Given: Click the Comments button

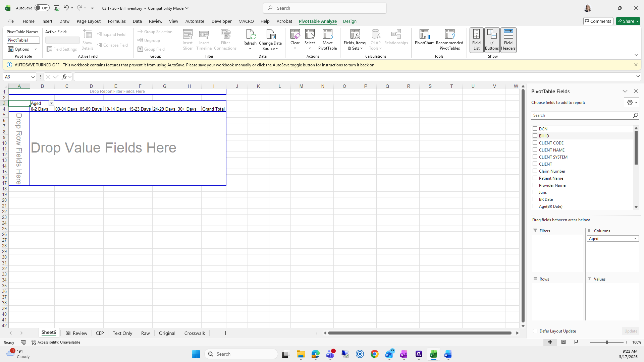Looking at the screenshot, I should pos(598,21).
